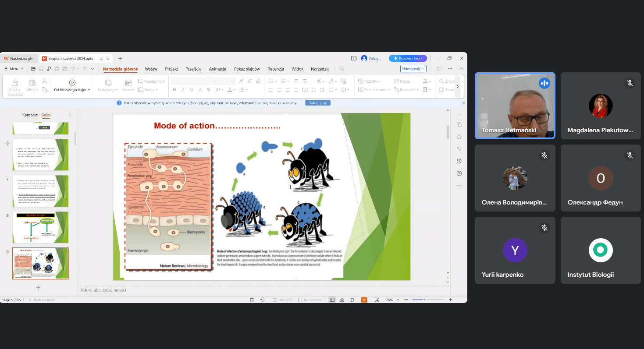Click the text highlight color icon

click(x=241, y=90)
